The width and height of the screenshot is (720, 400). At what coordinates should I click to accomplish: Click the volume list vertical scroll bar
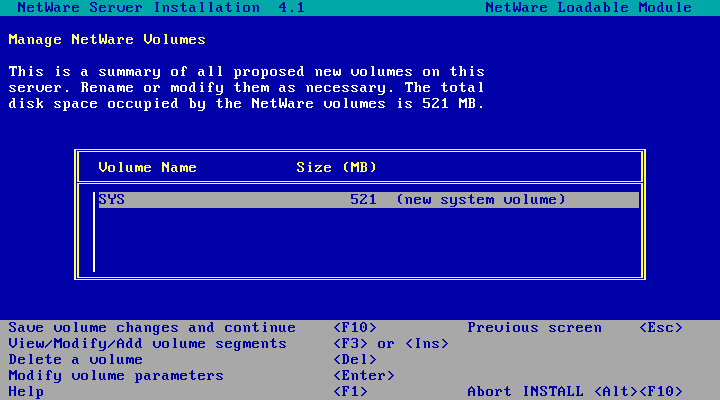94,232
